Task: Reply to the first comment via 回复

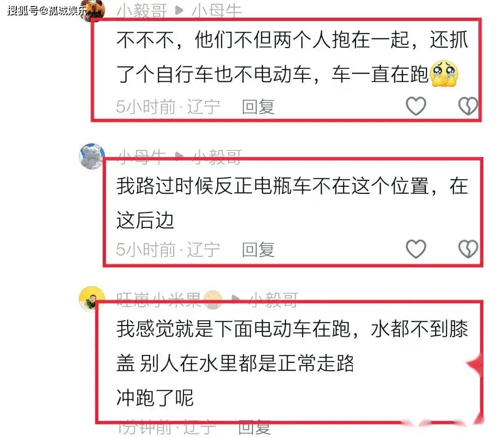Action: (258, 107)
